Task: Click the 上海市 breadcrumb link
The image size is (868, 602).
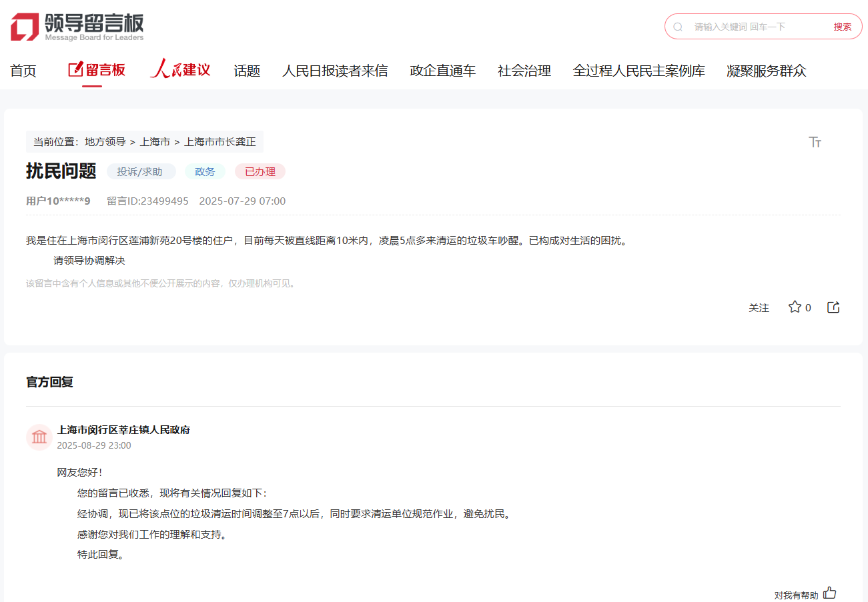Action: (x=155, y=142)
